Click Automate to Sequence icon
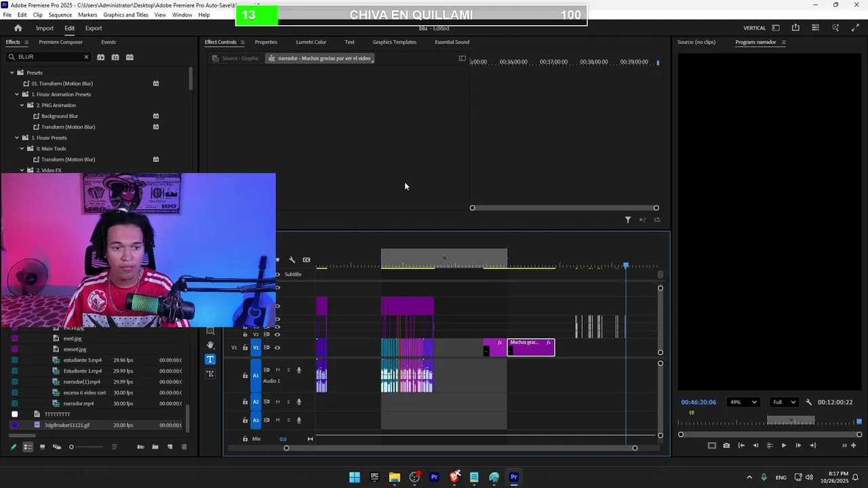Viewport: 868px width, 488px height. 140,447
